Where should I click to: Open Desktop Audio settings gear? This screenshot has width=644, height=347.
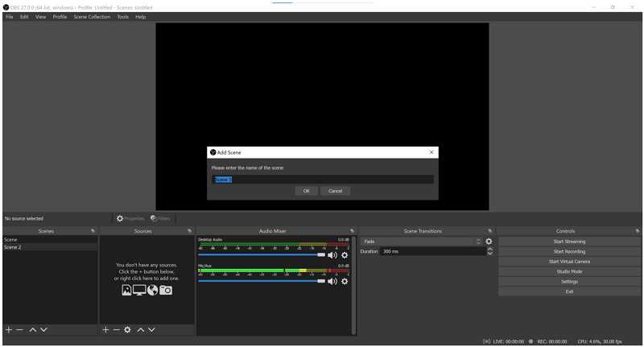click(x=345, y=255)
